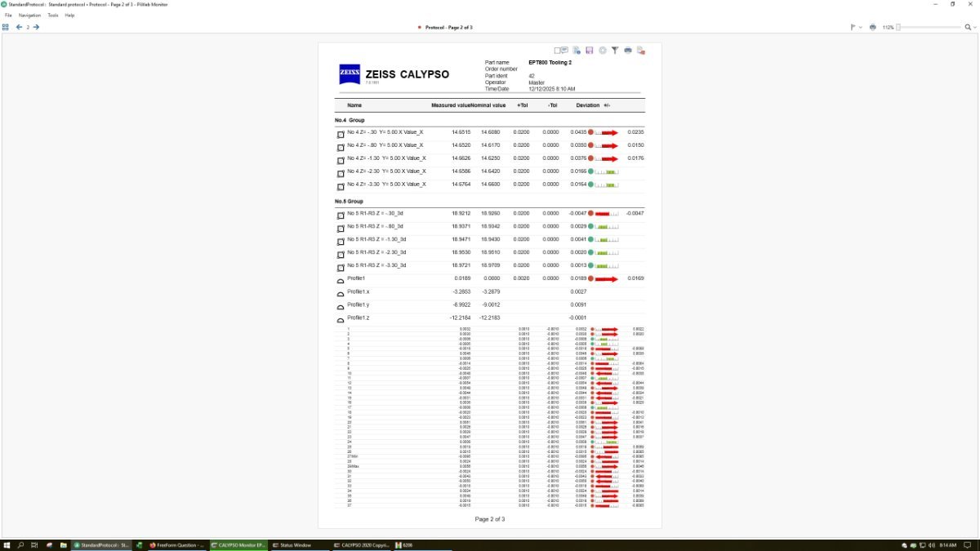Select the Profile1.y row label
Viewport: 980px width, 551px height.
pyautogui.click(x=359, y=304)
